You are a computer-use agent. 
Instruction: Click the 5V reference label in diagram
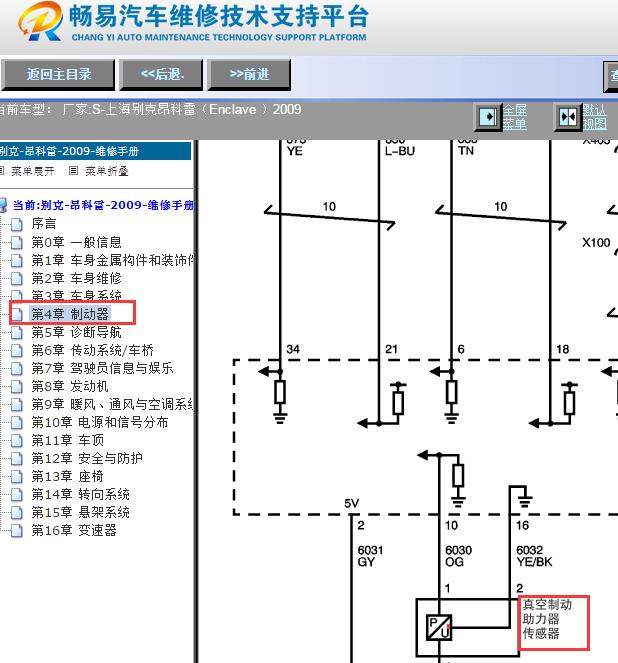click(x=351, y=504)
